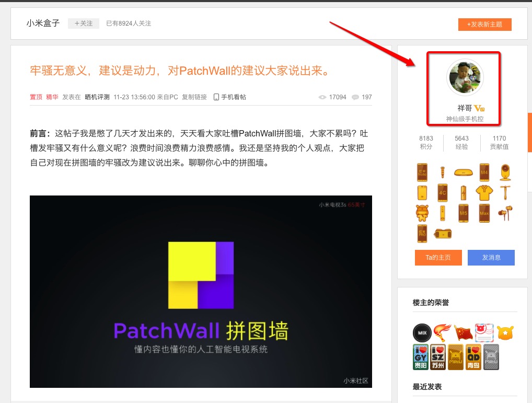Open the postage stamp letter medal
The width and height of the screenshot is (532, 403).
(x=484, y=333)
